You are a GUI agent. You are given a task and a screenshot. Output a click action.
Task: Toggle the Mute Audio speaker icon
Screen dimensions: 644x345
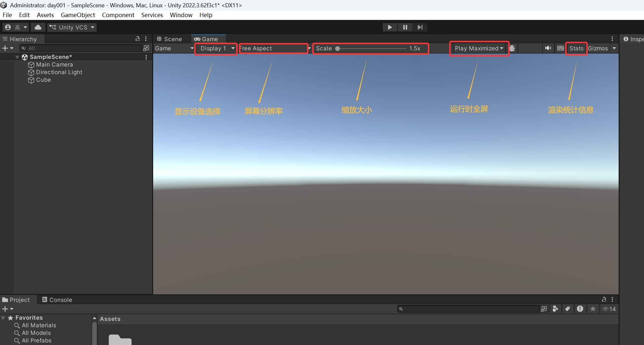(548, 48)
